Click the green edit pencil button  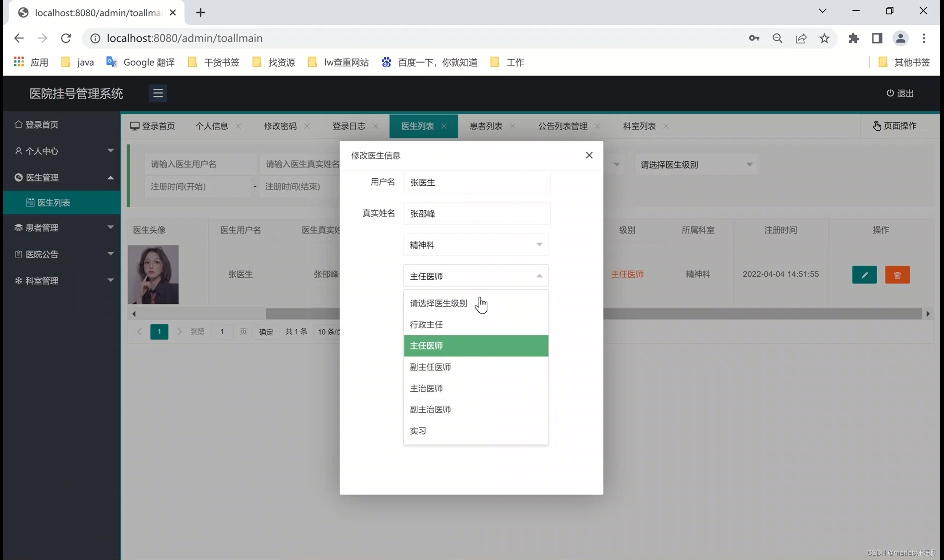point(864,275)
